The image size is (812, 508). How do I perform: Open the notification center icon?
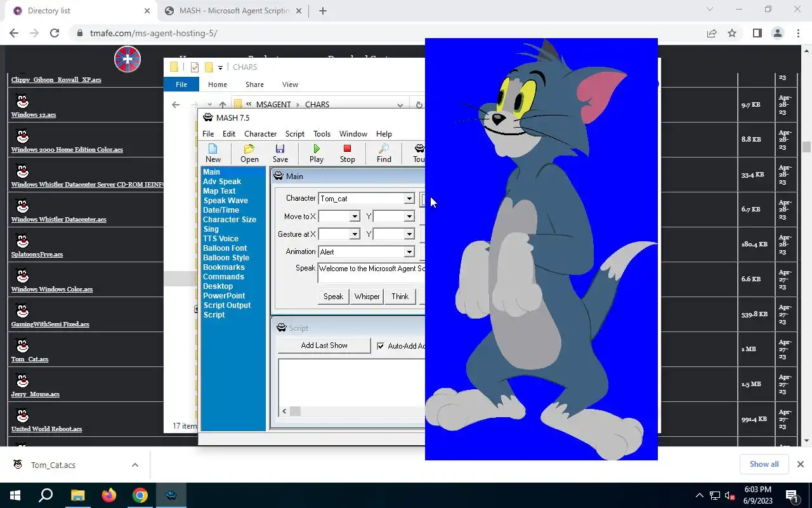tap(792, 495)
